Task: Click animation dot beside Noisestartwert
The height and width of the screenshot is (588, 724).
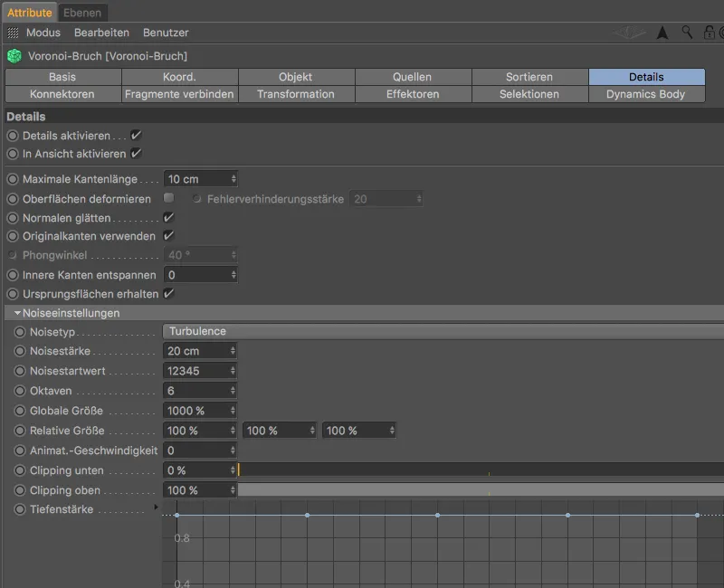Action: point(20,371)
